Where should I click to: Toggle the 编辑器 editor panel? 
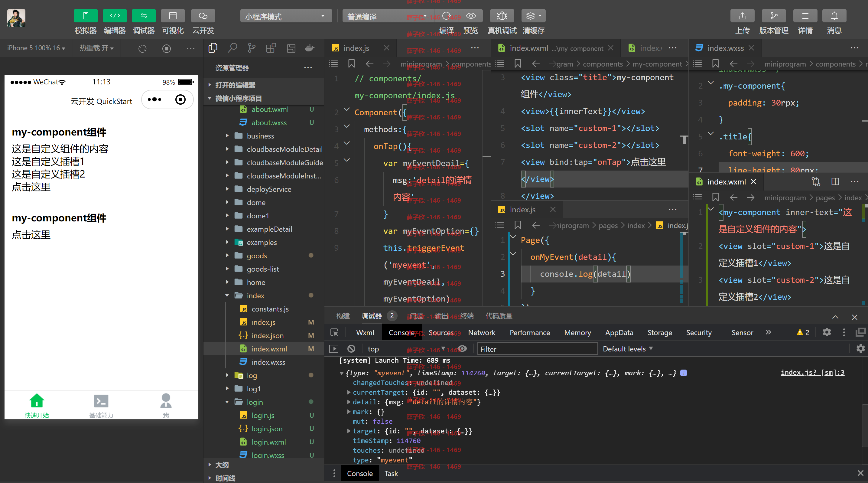pos(115,16)
